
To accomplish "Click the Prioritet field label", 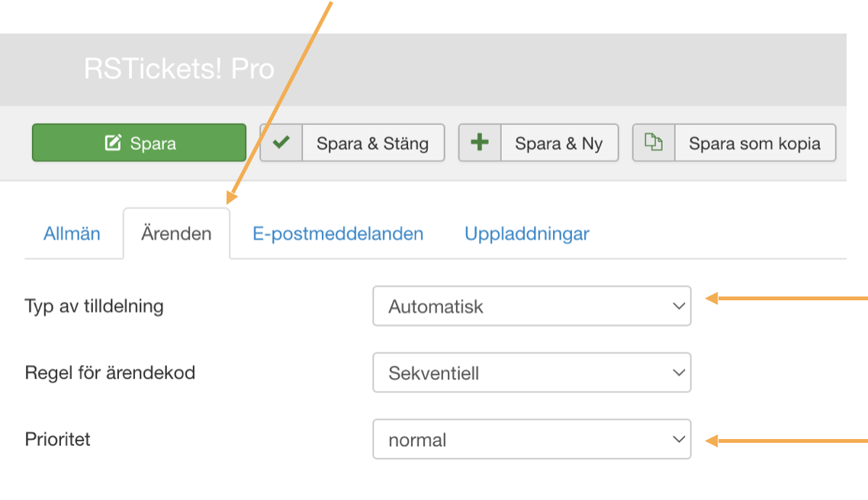I will click(x=57, y=439).
